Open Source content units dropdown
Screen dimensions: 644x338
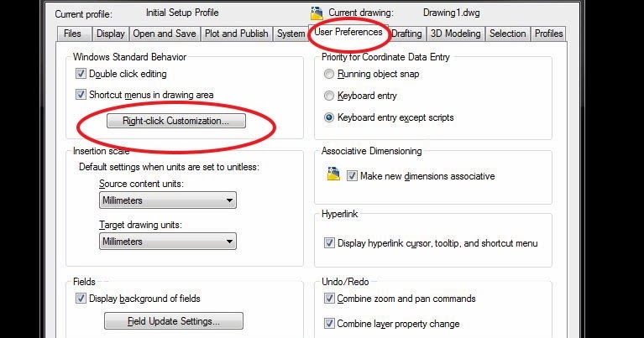(x=168, y=200)
